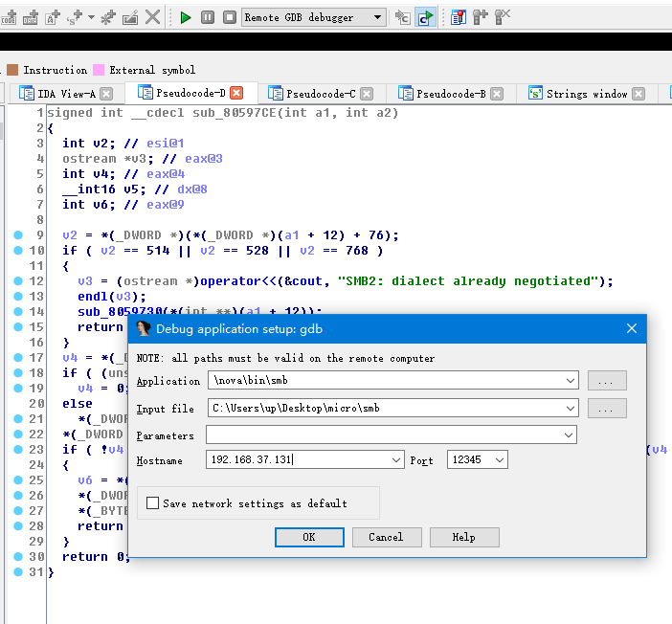Image resolution: width=672 pixels, height=624 pixels.
Task: Switch to the Pseudocode-C tab
Action: (x=321, y=94)
